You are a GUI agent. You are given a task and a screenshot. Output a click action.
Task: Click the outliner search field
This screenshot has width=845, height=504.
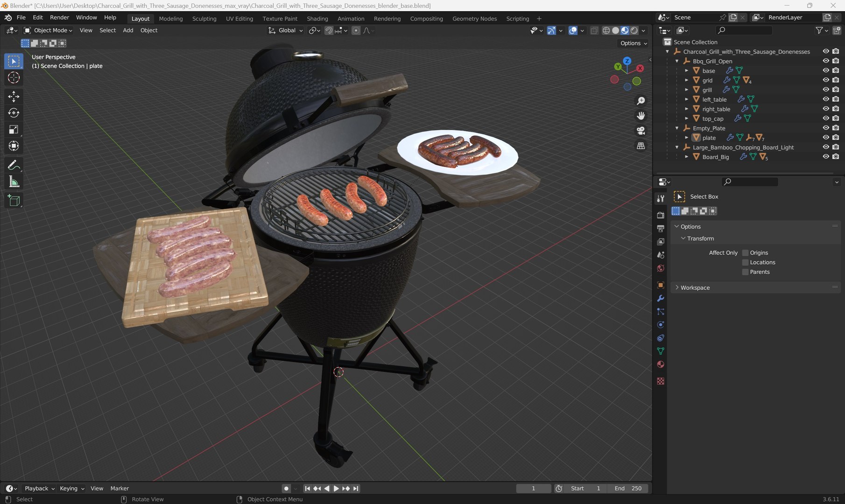point(744,30)
